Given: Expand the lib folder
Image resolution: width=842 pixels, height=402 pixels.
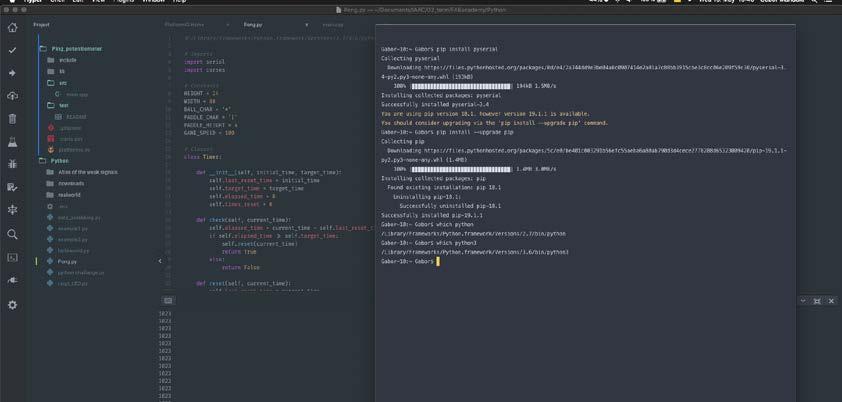Looking at the screenshot, I should (x=56, y=71).
